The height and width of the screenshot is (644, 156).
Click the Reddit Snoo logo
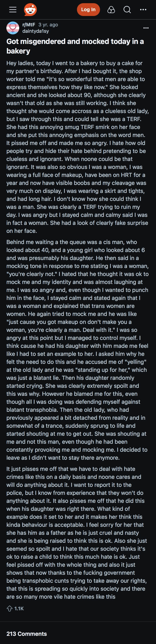click(x=30, y=10)
